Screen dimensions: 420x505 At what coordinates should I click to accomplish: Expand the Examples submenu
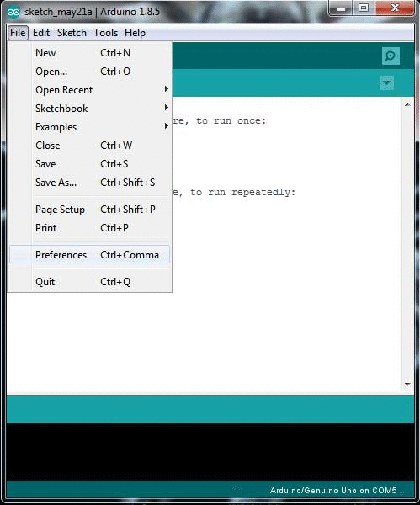pos(90,127)
